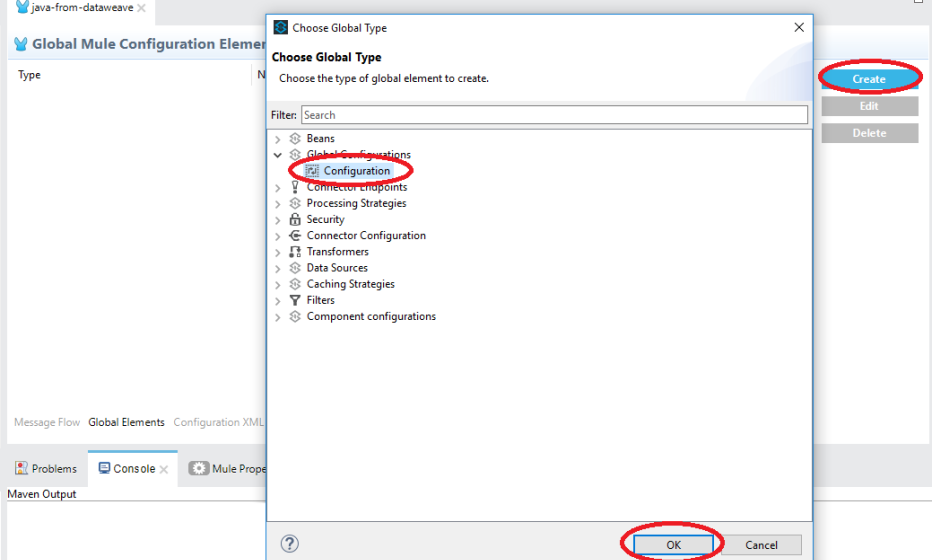This screenshot has height=560, width=932.
Task: Close the Choose Global Type dialog
Action: 799,27
